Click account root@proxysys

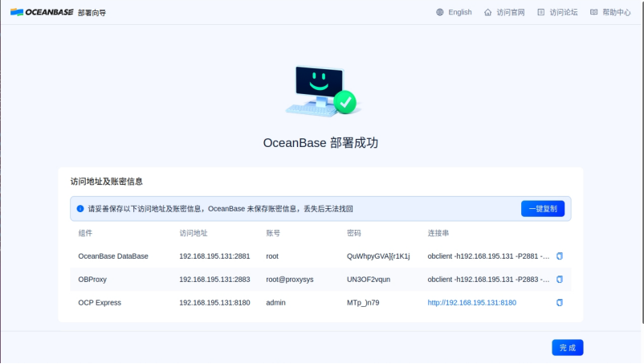pyautogui.click(x=290, y=280)
